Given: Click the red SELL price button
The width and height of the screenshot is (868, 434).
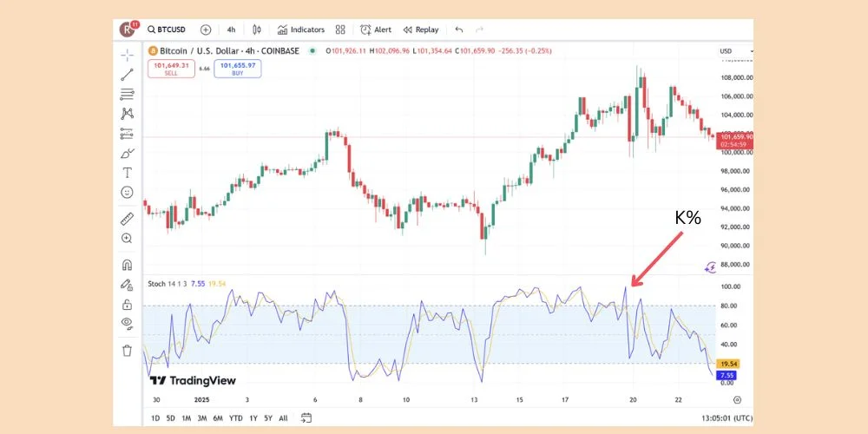Looking at the screenshot, I should tap(171, 69).
